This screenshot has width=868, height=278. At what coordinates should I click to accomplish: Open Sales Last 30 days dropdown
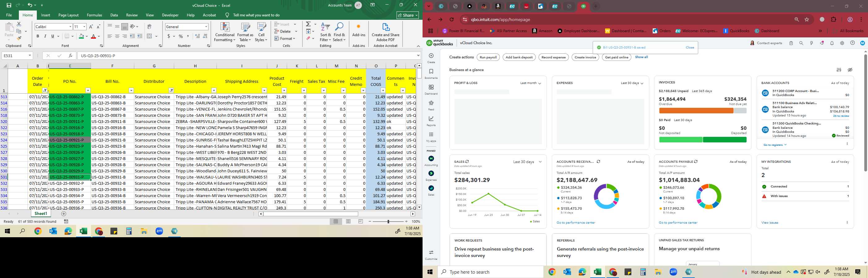coord(527,162)
